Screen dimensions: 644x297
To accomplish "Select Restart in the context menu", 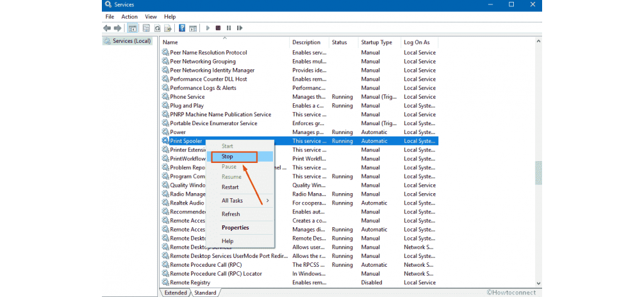I will pyautogui.click(x=230, y=187).
